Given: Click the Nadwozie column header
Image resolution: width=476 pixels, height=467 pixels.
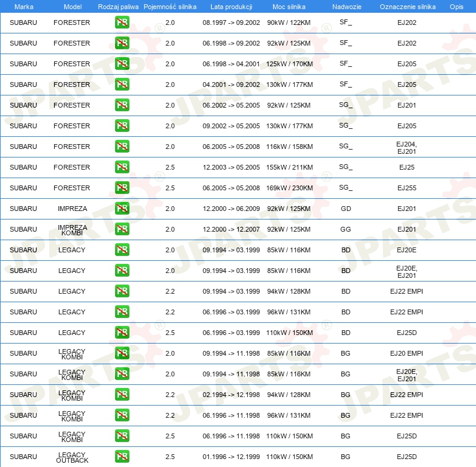Looking at the screenshot, I should point(347,7).
